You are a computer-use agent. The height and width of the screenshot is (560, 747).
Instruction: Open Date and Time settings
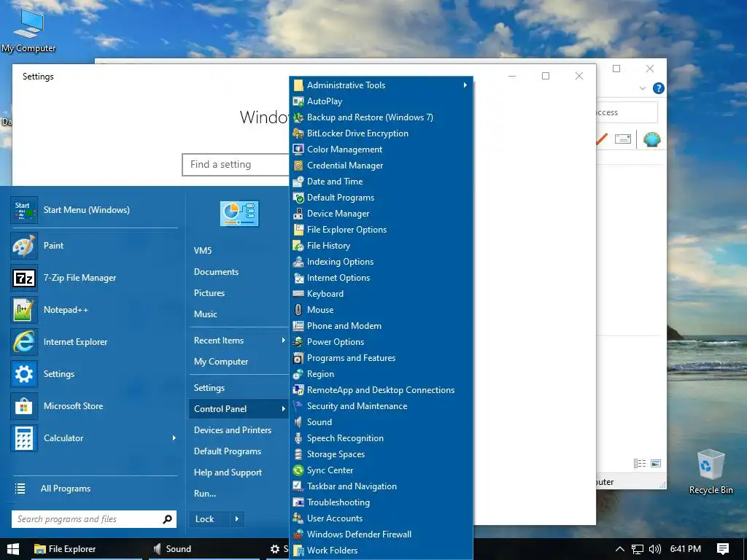(381, 182)
